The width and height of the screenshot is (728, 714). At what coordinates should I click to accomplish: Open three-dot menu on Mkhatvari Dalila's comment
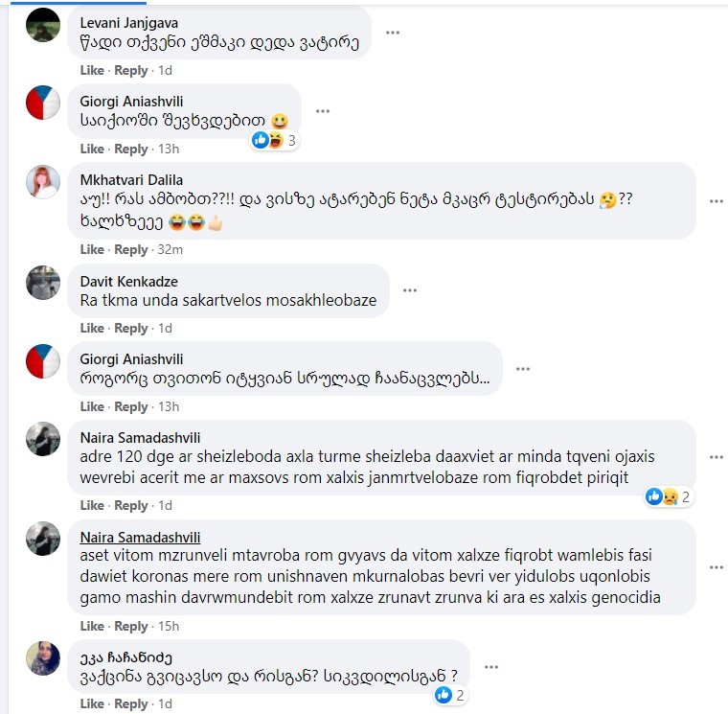click(x=717, y=201)
